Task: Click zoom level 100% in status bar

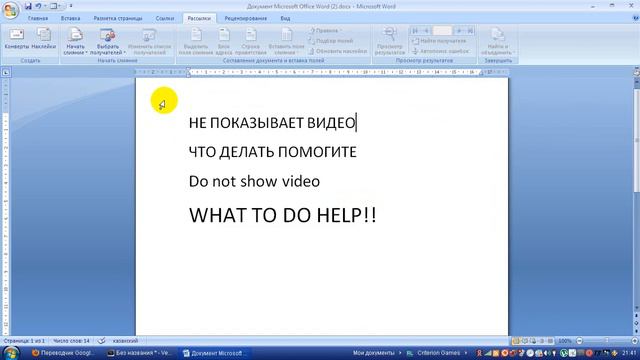Action: coord(564,341)
